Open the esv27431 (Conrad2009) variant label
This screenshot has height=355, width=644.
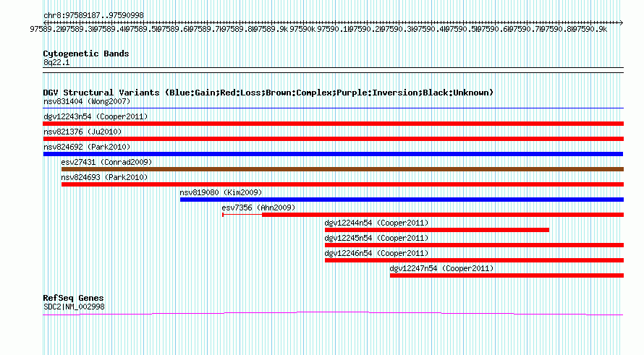point(107,162)
